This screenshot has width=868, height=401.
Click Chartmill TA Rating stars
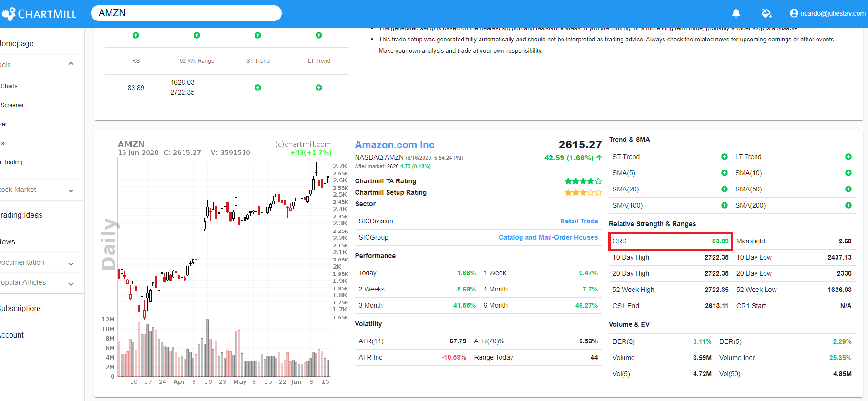coord(583,181)
